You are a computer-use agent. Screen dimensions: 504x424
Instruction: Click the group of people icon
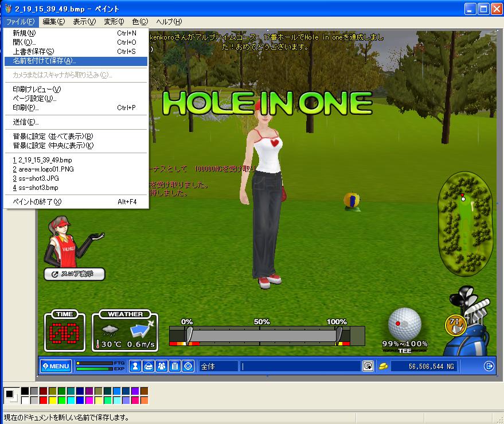point(161,366)
